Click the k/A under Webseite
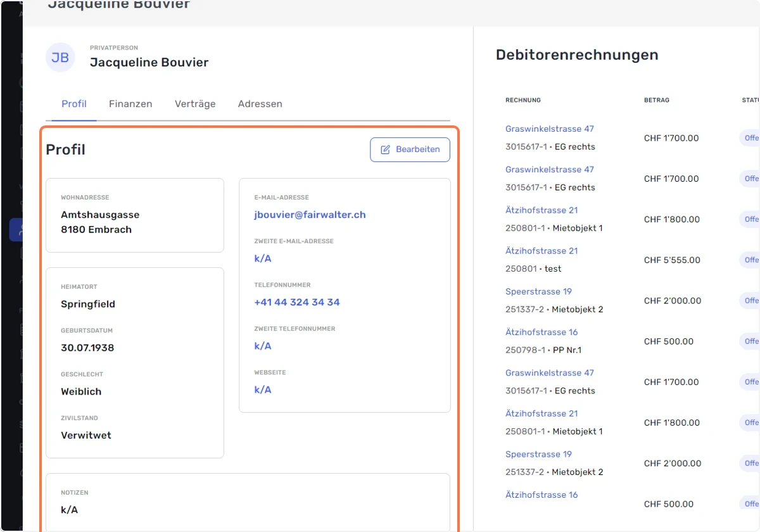Image resolution: width=760 pixels, height=532 pixels. click(263, 389)
